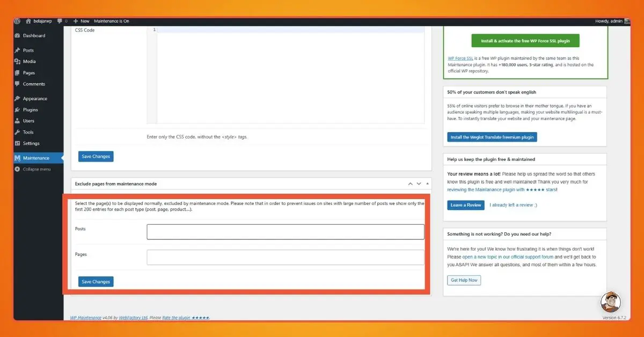This screenshot has height=337, width=644.
Task: Open the New item menu in admin bar
Action: [80, 21]
